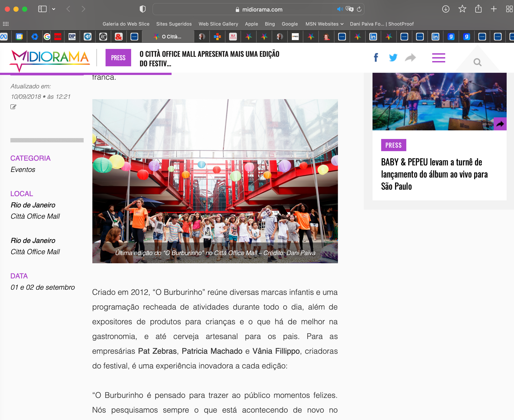Click the search magnifier icon
This screenshot has height=420, width=514.
point(477,62)
